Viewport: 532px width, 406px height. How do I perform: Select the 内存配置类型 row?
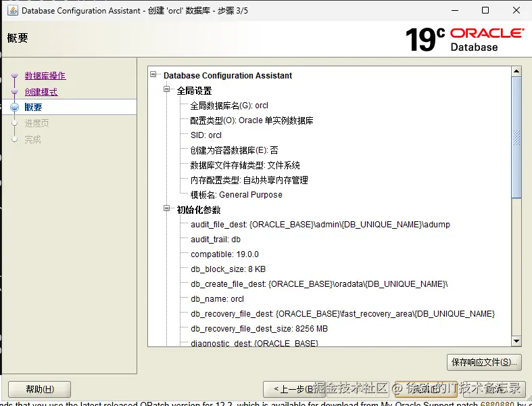pyautogui.click(x=249, y=180)
